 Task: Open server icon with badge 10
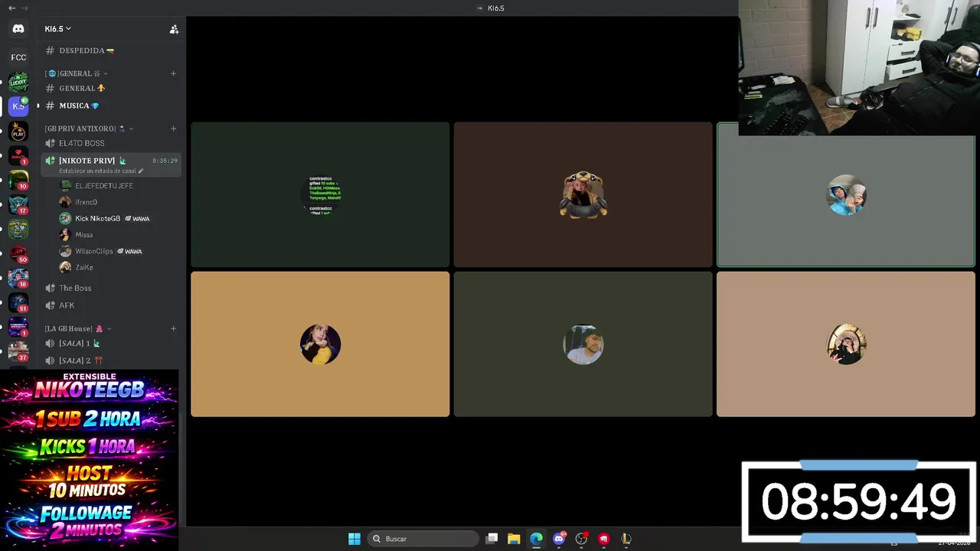pyautogui.click(x=18, y=180)
